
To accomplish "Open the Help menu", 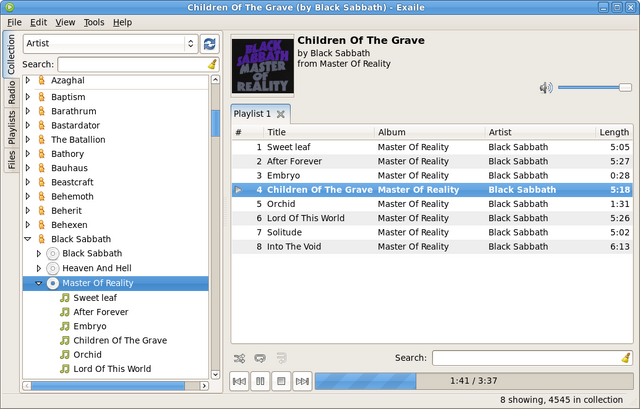I will (122, 22).
